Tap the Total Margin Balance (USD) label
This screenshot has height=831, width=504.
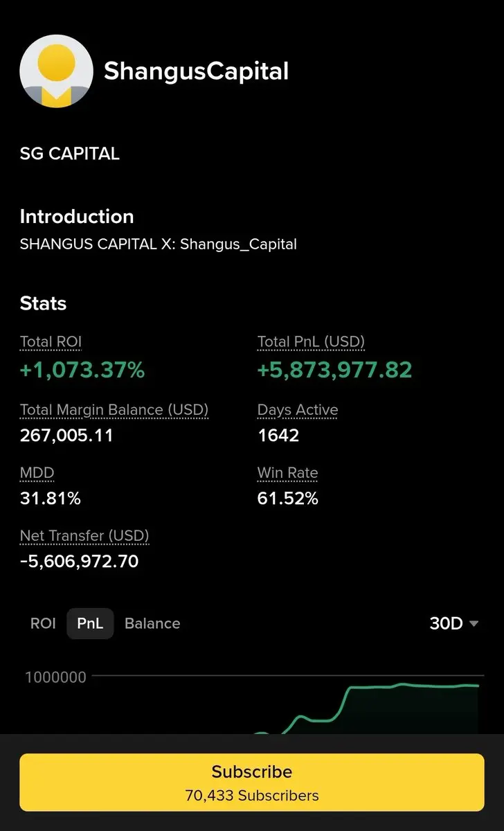[114, 410]
